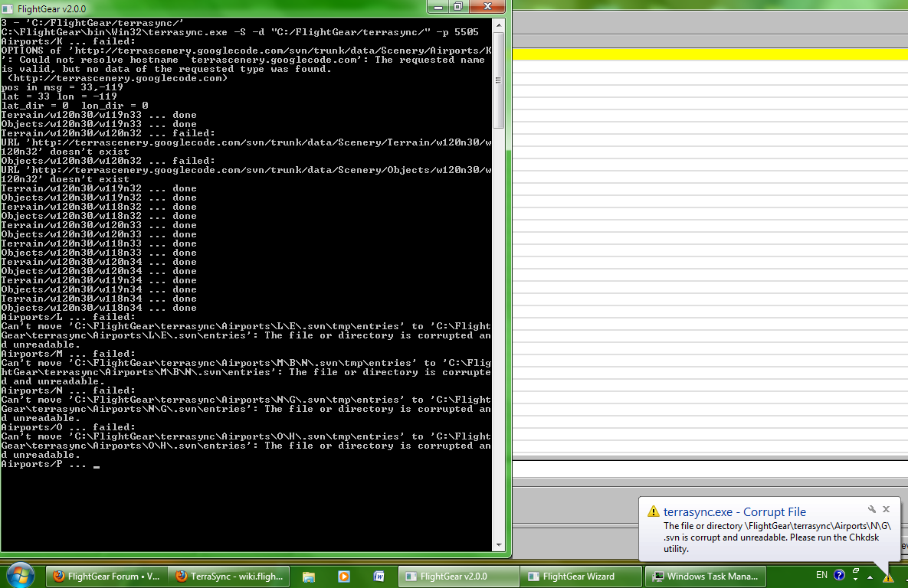Screen dimensions: 908x588
Task: Open the Word taskbar icon
Action: point(379,577)
